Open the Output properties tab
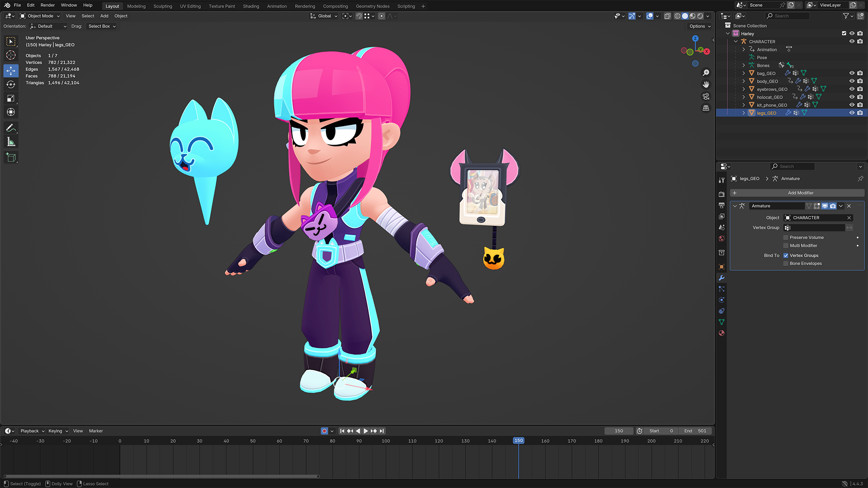Image resolution: width=868 pixels, height=488 pixels. point(722,206)
